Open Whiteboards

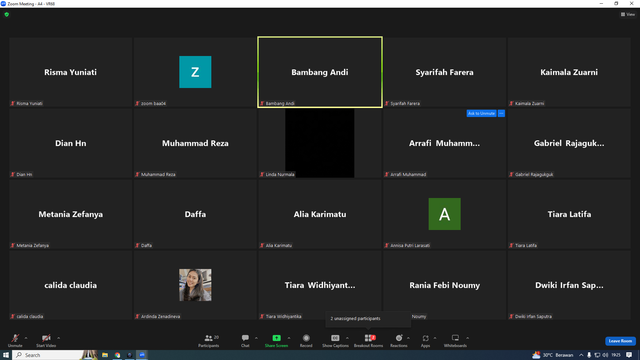[455, 340]
